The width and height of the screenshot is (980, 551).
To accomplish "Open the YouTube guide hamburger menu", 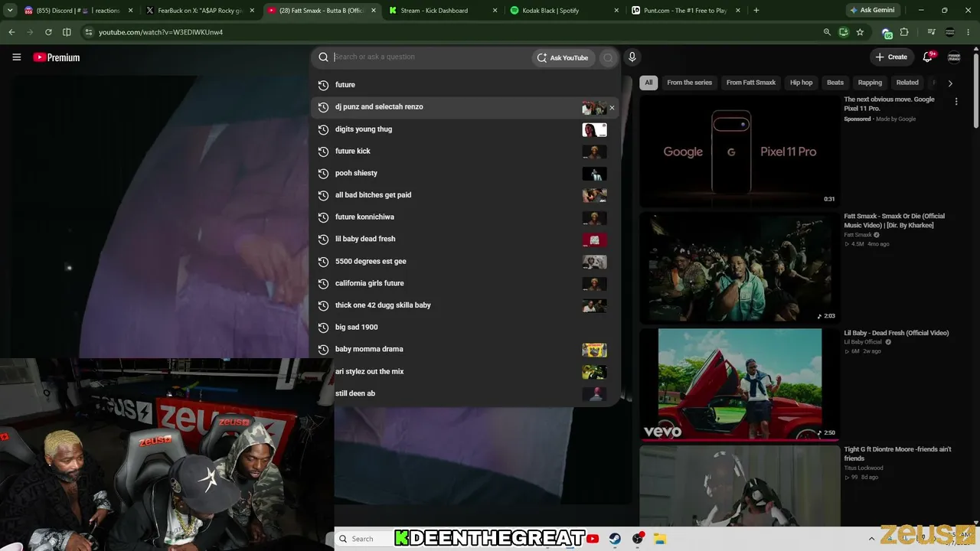I will [16, 57].
